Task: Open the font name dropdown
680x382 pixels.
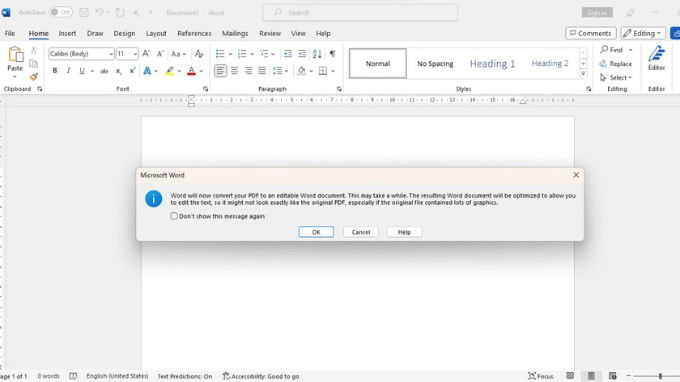Action: tap(111, 54)
